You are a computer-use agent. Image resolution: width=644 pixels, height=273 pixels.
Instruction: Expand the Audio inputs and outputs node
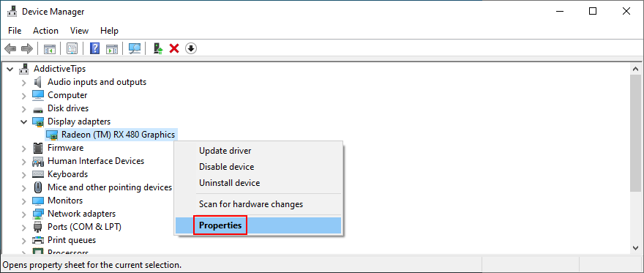click(x=24, y=82)
